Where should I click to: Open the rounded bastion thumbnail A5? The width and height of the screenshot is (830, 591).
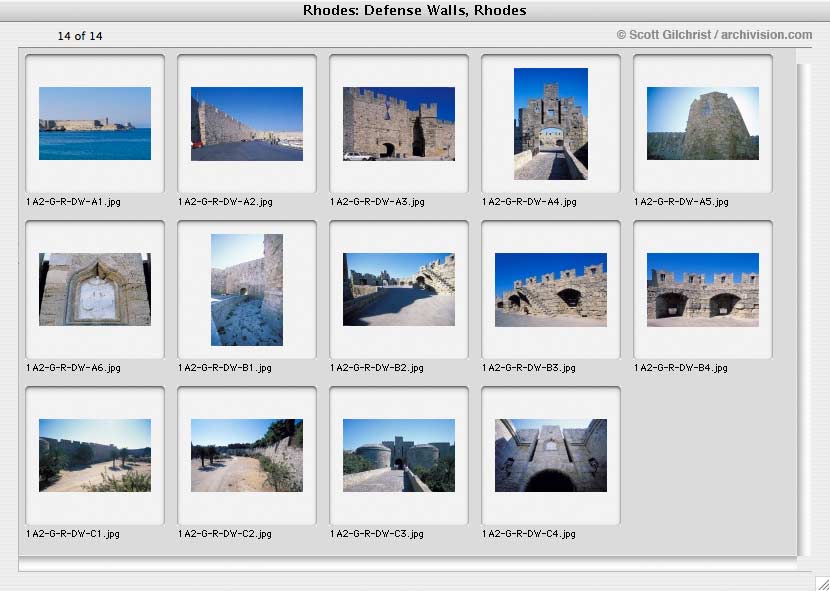click(702, 123)
